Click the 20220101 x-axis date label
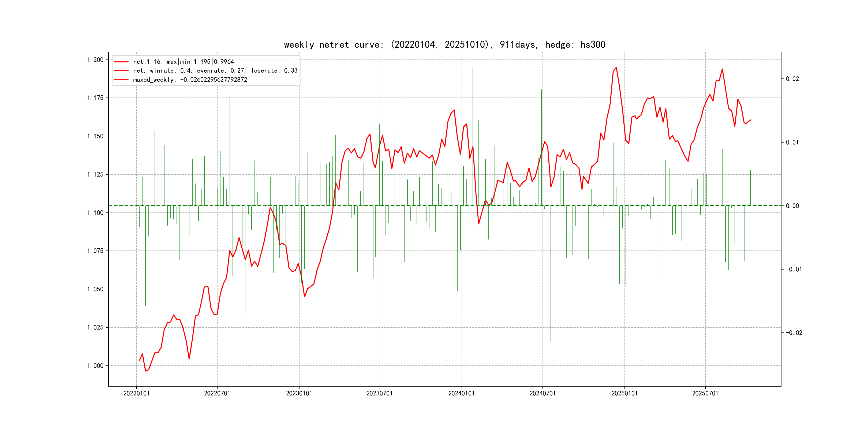Screen dimensions: 868x434 tap(136, 393)
